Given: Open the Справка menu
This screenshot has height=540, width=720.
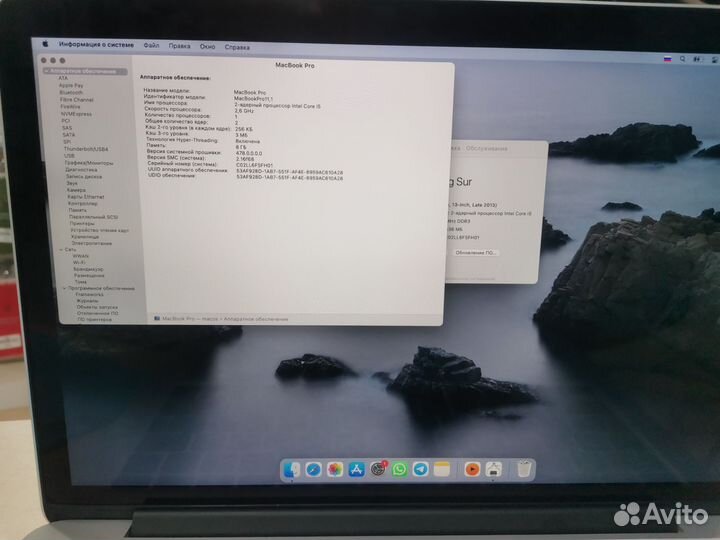Looking at the screenshot, I should click(x=237, y=47).
